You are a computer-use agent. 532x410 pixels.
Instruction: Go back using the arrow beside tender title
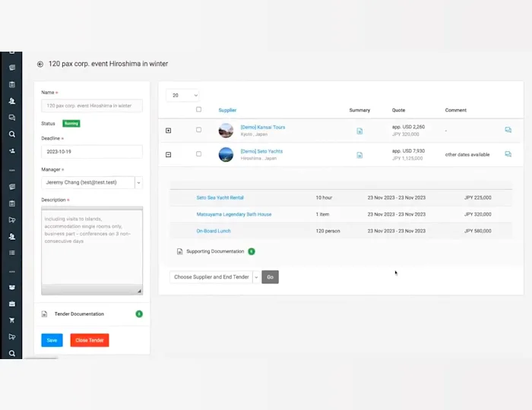40,64
